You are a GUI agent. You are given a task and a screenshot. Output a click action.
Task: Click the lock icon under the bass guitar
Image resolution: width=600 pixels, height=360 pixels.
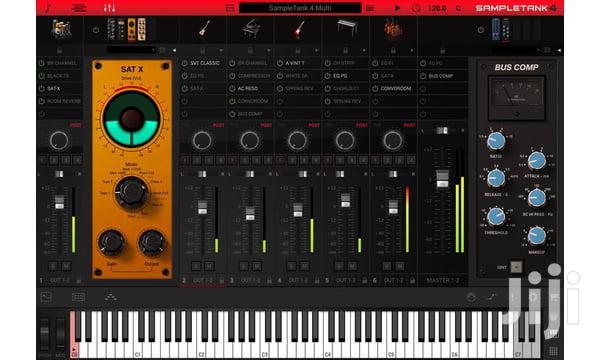point(202,50)
